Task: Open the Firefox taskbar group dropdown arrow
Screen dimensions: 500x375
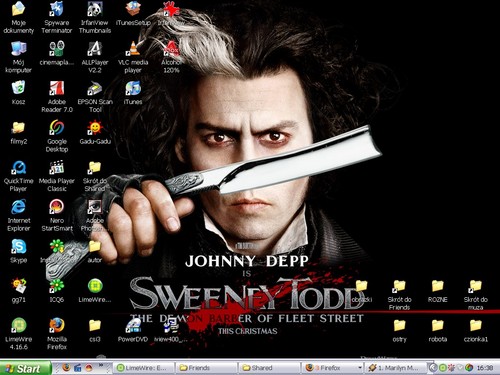Action: (x=360, y=368)
